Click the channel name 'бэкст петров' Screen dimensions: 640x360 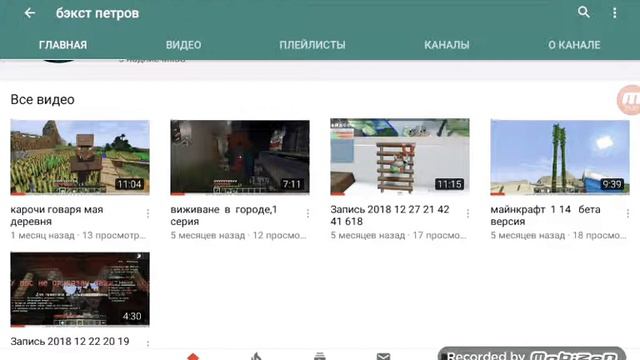[x=98, y=13]
